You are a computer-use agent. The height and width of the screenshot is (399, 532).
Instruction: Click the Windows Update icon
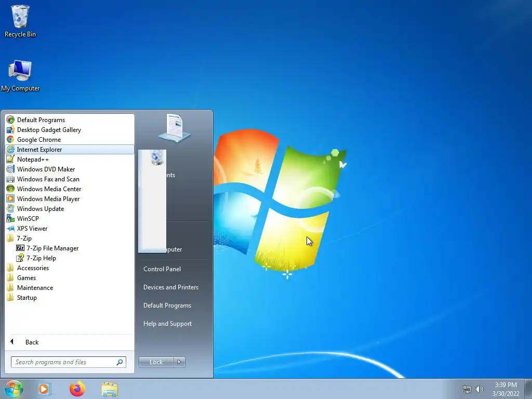point(10,208)
